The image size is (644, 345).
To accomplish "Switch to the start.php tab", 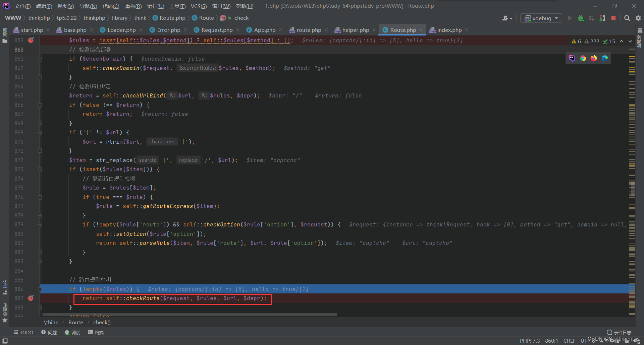I will (32, 30).
